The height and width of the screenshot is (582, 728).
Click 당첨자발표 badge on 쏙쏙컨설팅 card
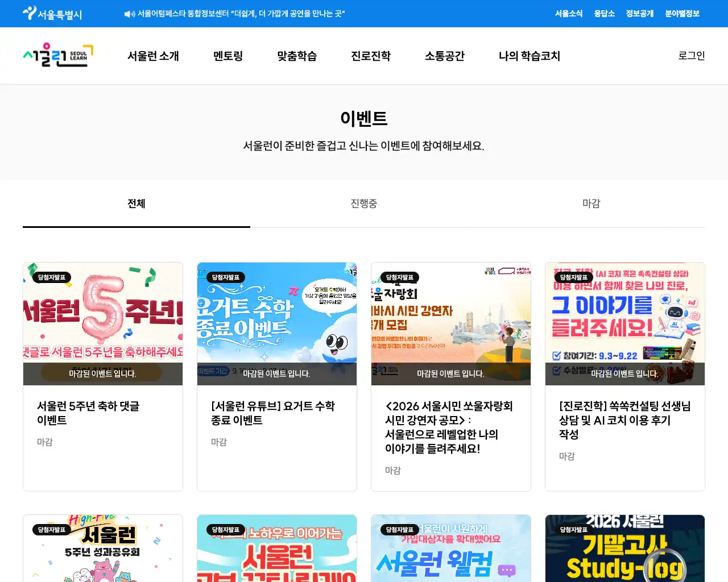click(574, 277)
